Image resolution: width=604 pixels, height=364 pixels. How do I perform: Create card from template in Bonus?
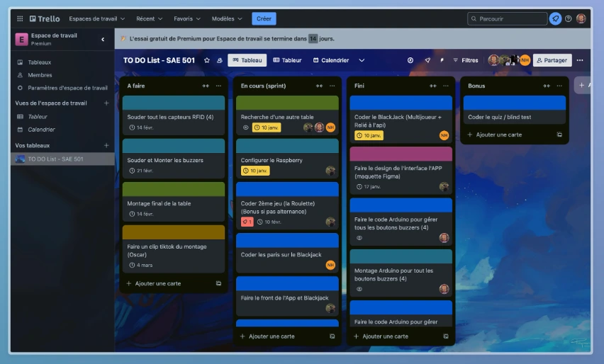pyautogui.click(x=559, y=135)
